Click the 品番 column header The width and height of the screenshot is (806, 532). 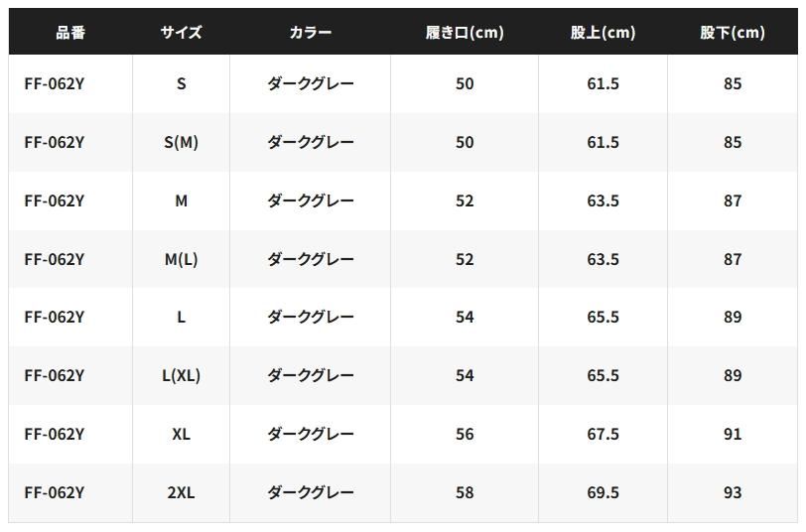(70, 33)
